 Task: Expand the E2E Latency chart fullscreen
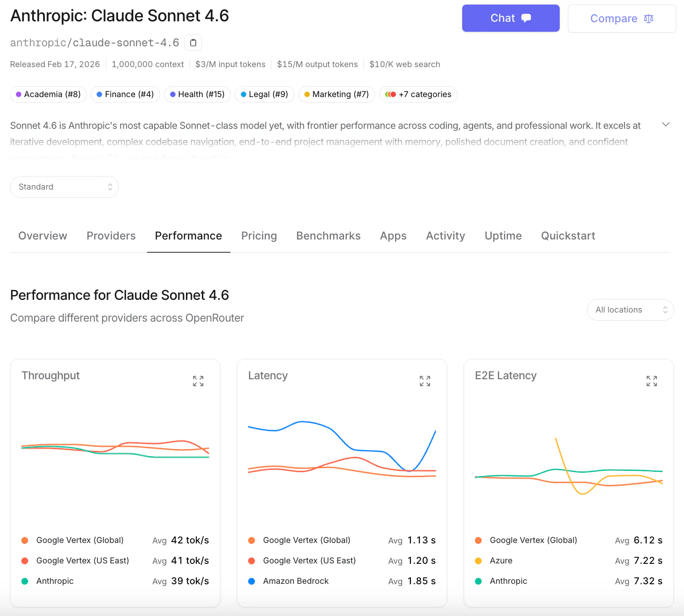[x=652, y=381]
